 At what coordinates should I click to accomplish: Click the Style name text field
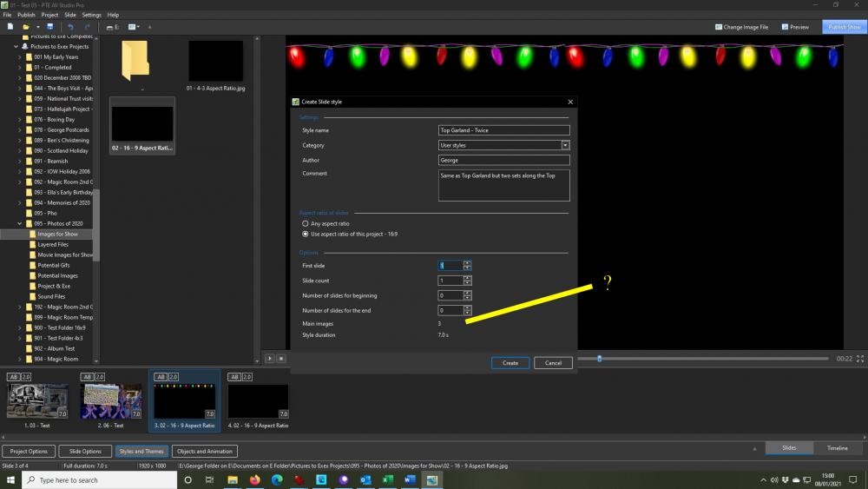tap(503, 130)
